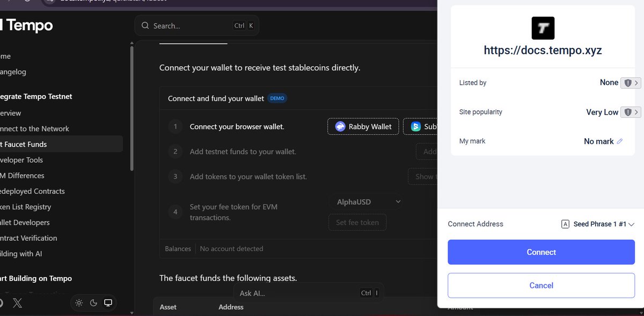644x316 pixels.
Task: Open the EVM Differences sidebar page
Action: coord(22,175)
